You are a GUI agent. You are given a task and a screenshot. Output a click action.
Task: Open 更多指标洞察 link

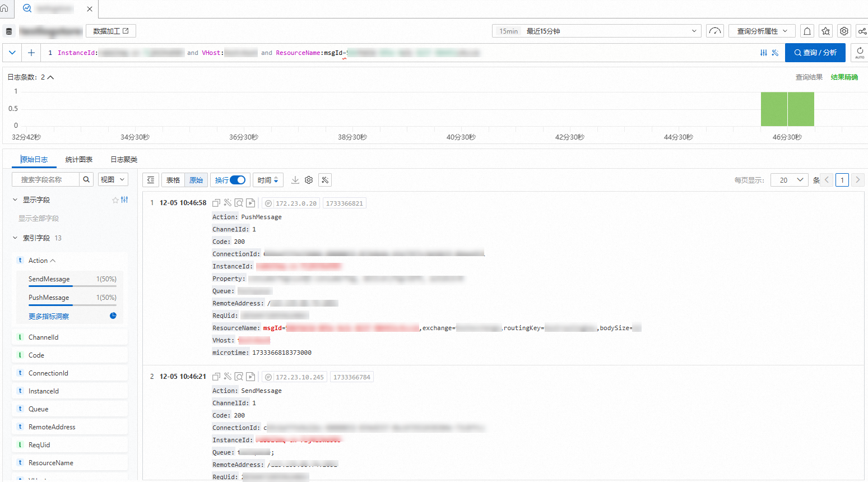click(x=49, y=317)
